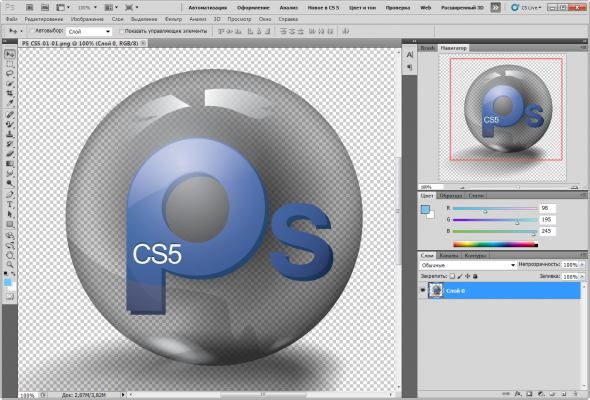Switch to the Каналы tab
This screenshot has height=400, width=590.
(x=449, y=256)
